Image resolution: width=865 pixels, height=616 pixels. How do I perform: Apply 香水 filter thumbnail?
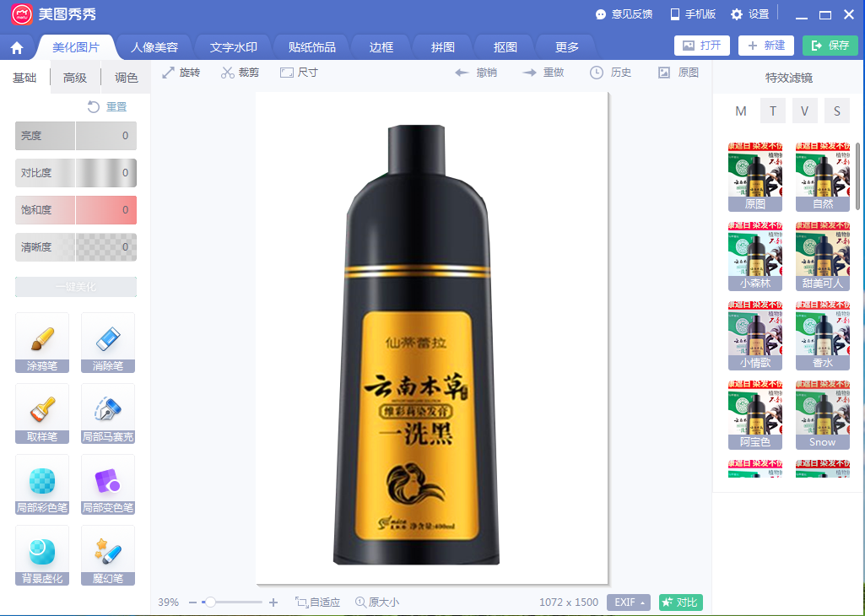pos(823,335)
